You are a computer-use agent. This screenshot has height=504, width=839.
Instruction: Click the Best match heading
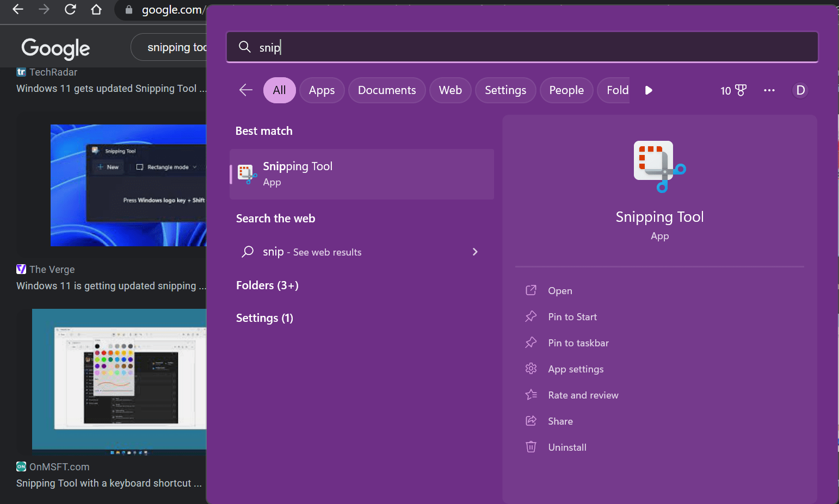pyautogui.click(x=264, y=131)
